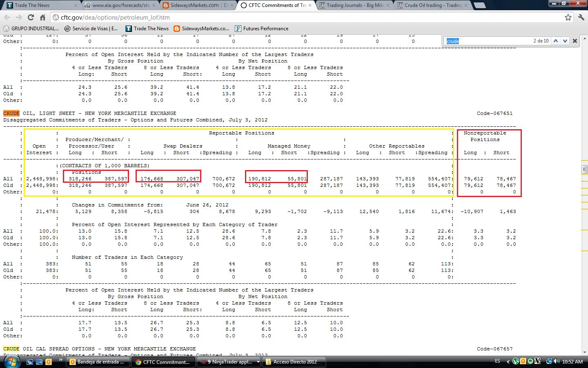This screenshot has height=368, width=588.
Task: Launch Outlook from the quick launch bar
Action: point(49,362)
